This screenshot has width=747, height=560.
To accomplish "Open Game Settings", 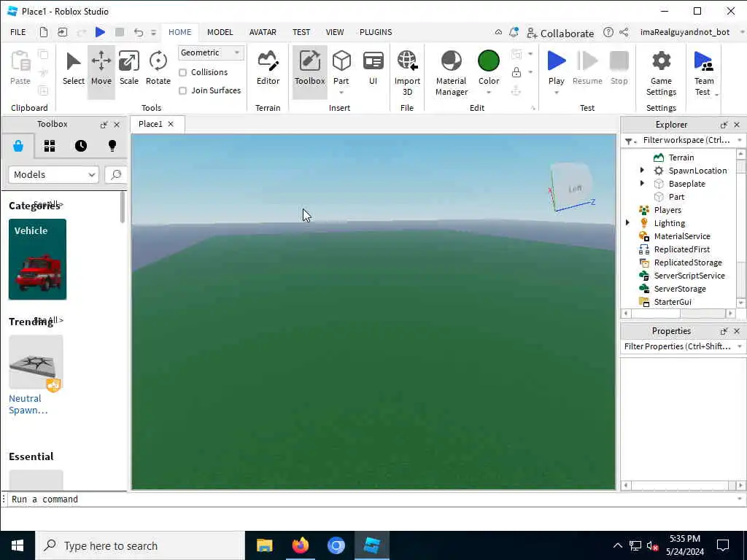I will 661,74.
